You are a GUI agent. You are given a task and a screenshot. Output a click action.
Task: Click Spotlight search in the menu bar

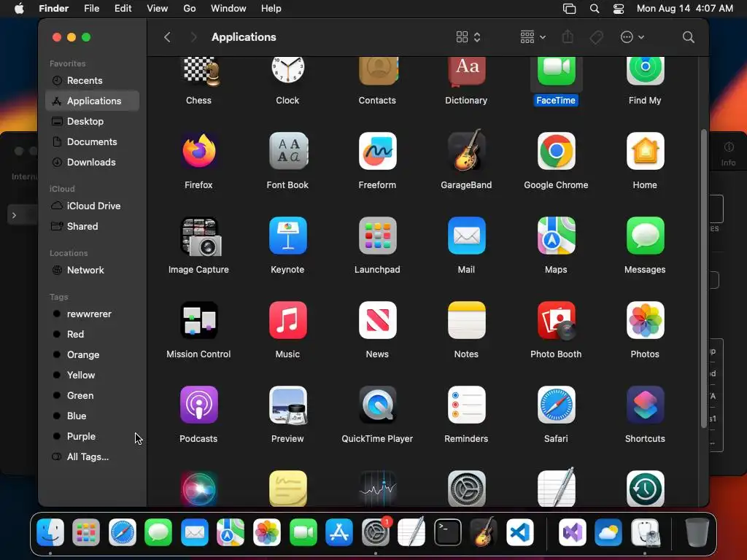coord(594,9)
